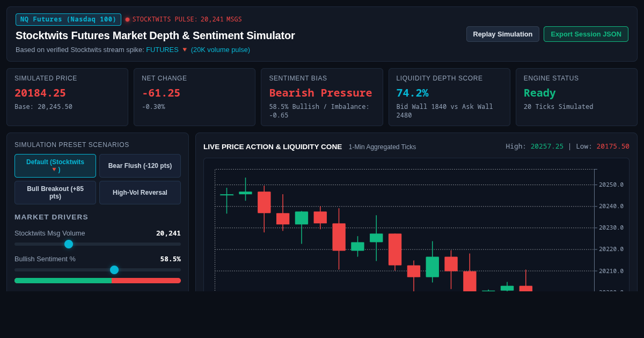
Task: Click the 20 Ticks Simulated text
Action: 559,107
